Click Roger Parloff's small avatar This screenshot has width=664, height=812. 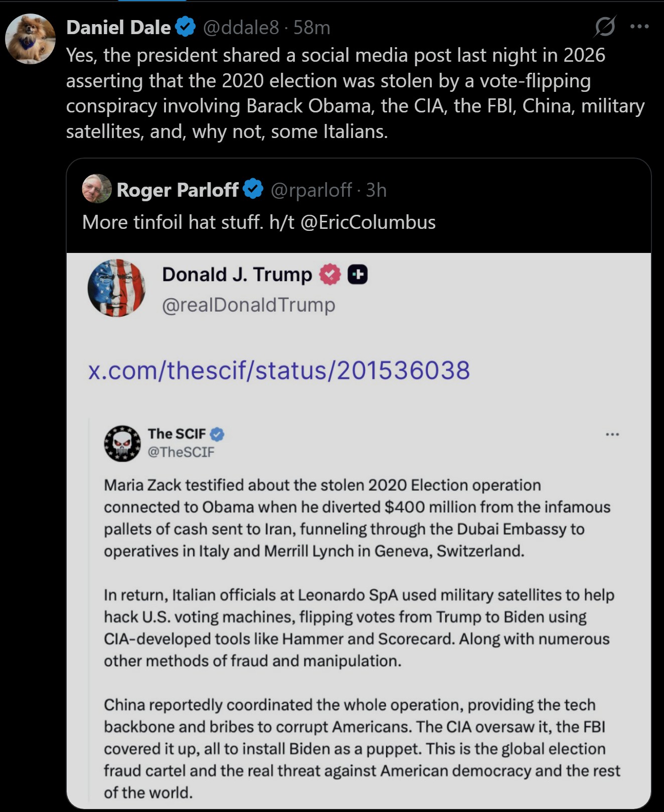tap(97, 189)
